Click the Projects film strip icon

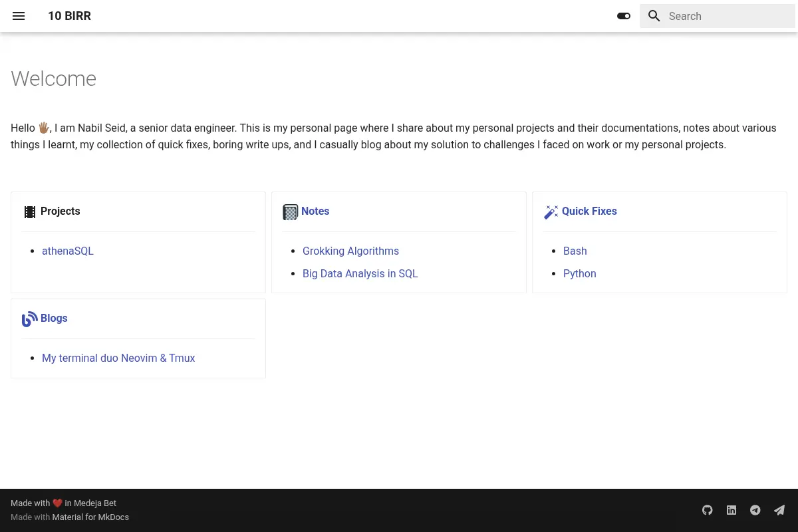pos(30,212)
